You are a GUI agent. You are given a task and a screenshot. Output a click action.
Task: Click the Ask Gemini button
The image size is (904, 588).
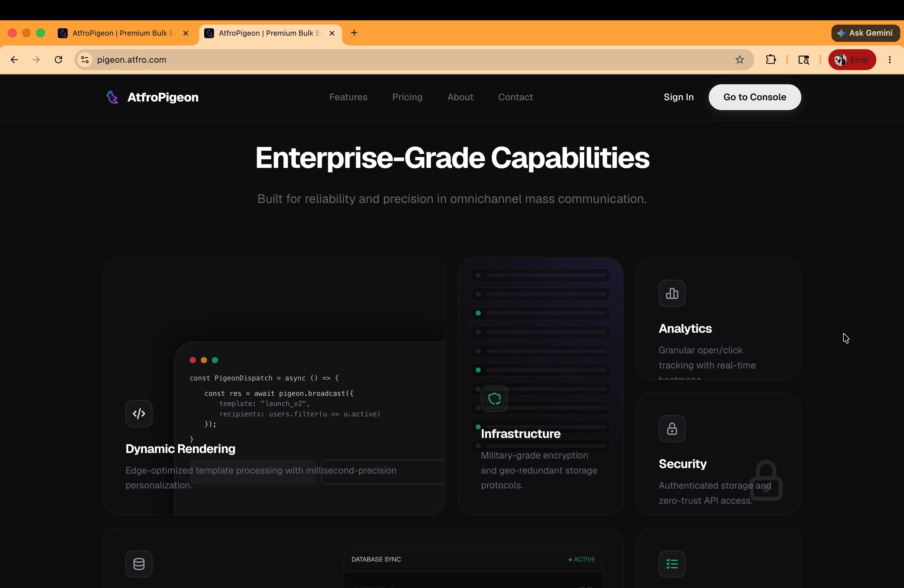865,33
